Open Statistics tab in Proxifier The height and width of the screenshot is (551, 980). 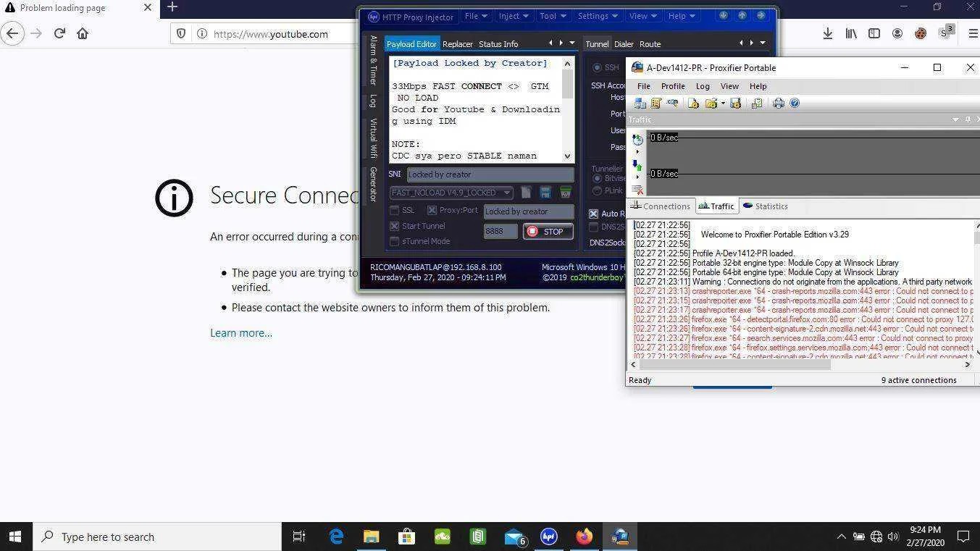pyautogui.click(x=765, y=206)
